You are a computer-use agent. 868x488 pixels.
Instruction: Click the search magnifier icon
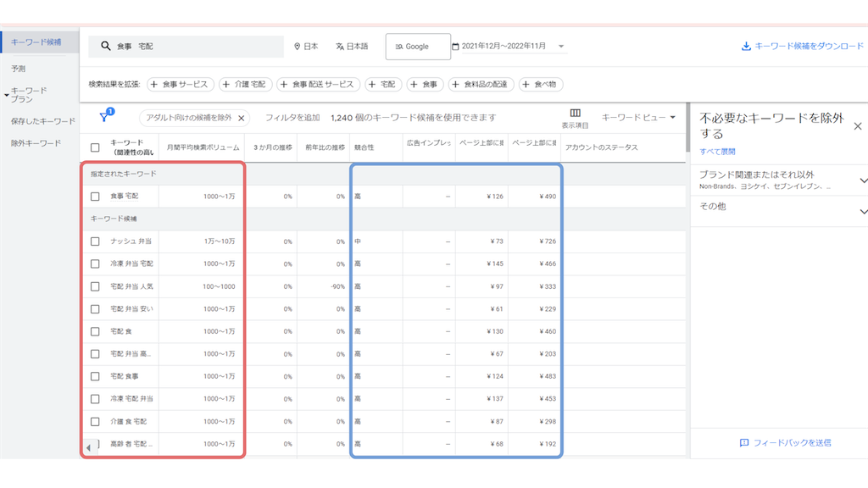pyautogui.click(x=105, y=46)
